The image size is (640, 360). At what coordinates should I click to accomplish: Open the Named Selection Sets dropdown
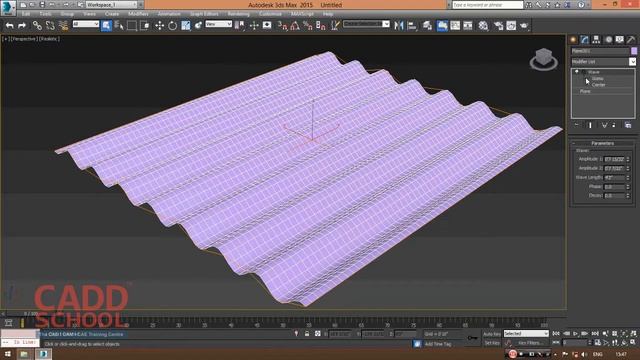pyautogui.click(x=366, y=24)
